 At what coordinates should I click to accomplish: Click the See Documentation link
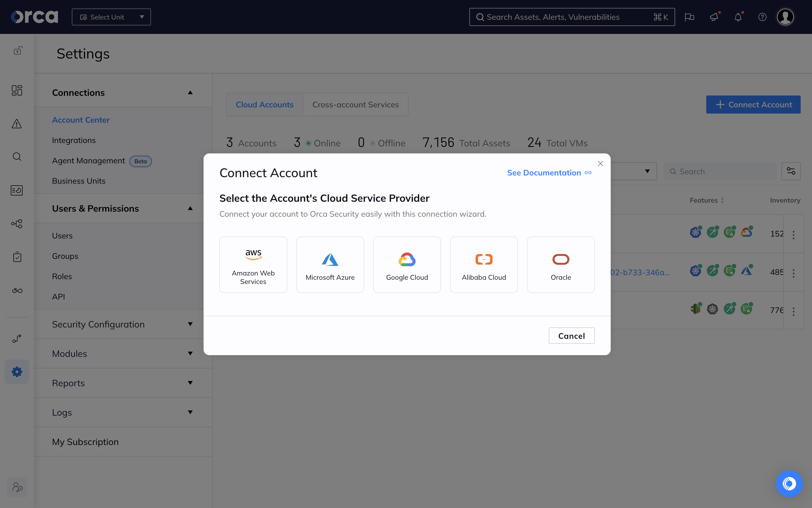tap(544, 173)
